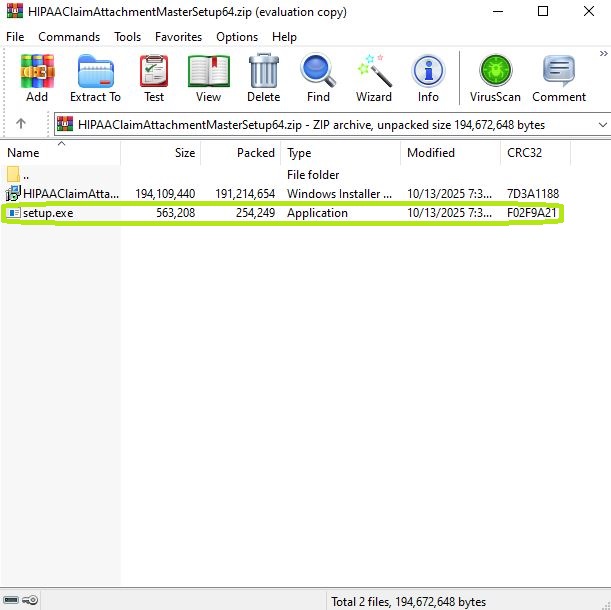Image resolution: width=611 pixels, height=610 pixels.
Task: Open the Help menu
Action: coord(284,37)
